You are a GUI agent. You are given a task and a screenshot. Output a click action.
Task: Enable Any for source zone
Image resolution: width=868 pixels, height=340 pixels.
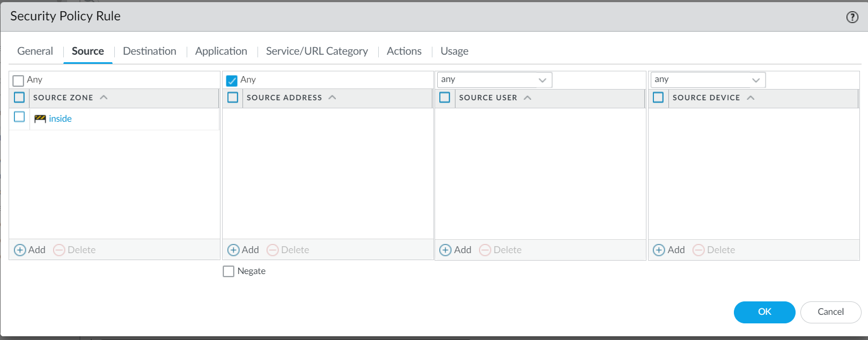coord(19,80)
